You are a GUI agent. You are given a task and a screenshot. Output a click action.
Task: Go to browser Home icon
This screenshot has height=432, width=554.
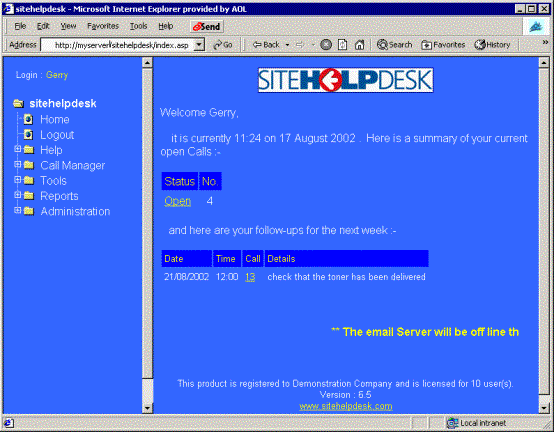[359, 45]
